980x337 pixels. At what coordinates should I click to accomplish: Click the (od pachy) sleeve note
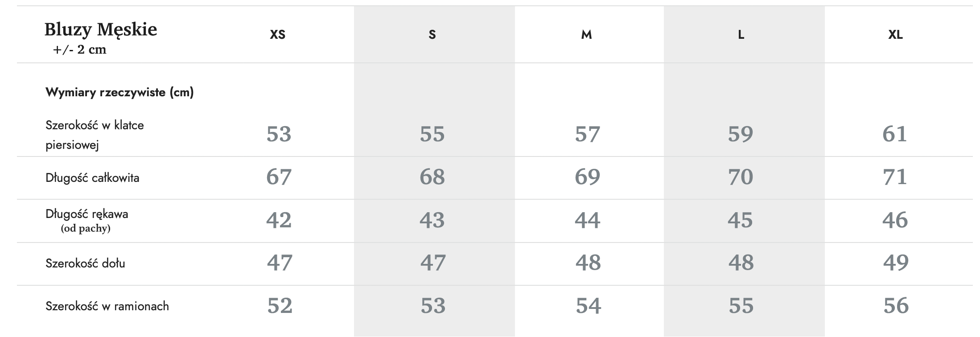(x=86, y=229)
